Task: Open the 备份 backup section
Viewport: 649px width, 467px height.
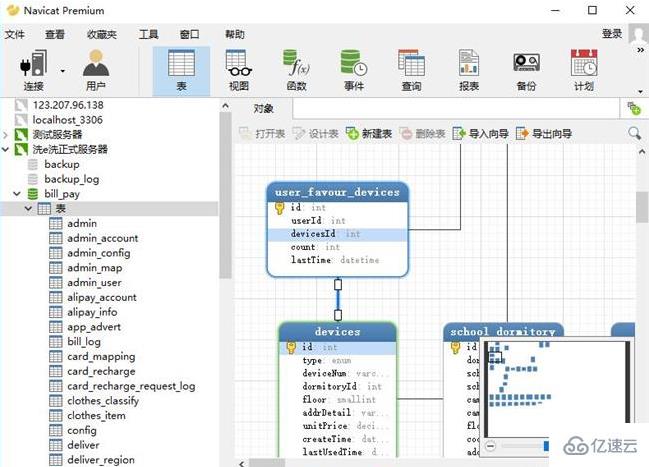Action: (526, 70)
